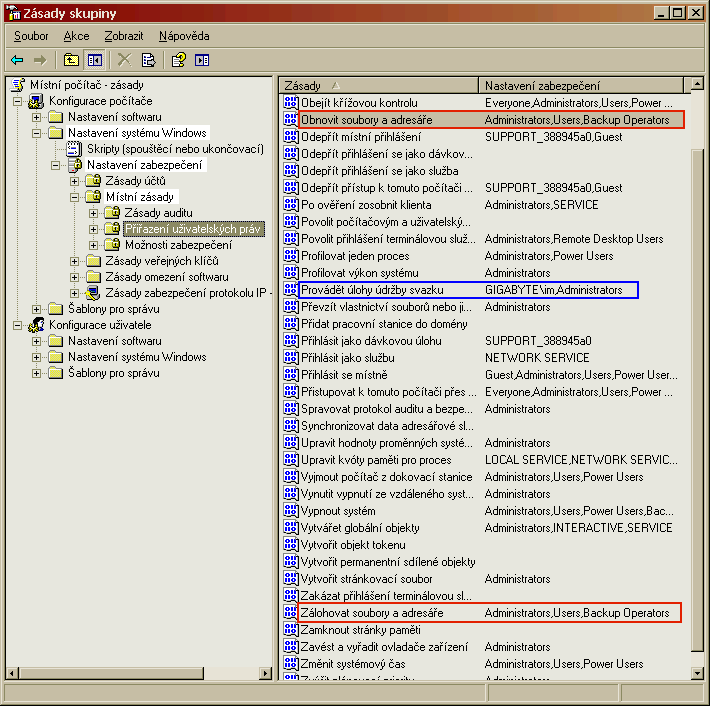This screenshot has width=710, height=706.
Task: Click the vertical scrollbar down arrow
Action: 698,673
